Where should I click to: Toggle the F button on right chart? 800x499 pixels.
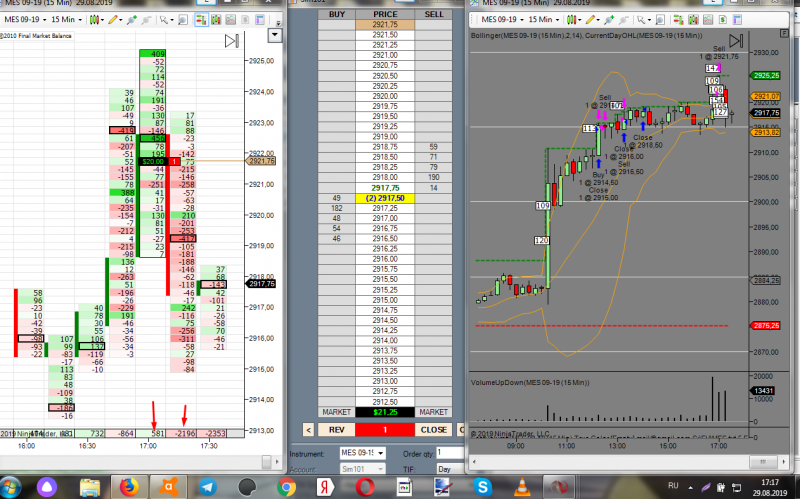tap(784, 33)
